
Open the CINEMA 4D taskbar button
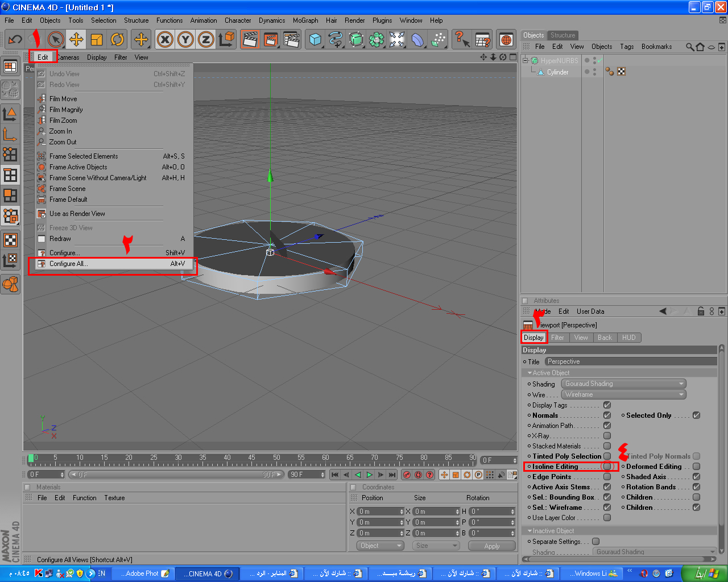click(x=208, y=573)
